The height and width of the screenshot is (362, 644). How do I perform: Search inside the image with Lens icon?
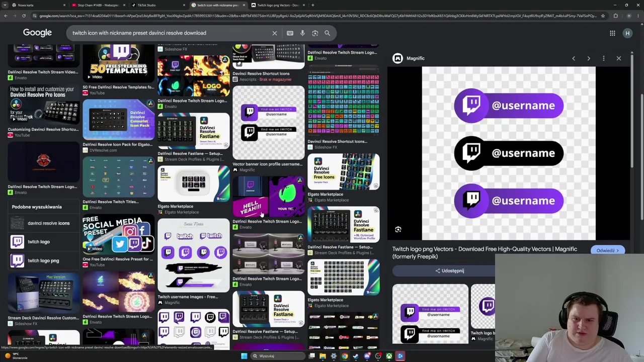tap(398, 230)
